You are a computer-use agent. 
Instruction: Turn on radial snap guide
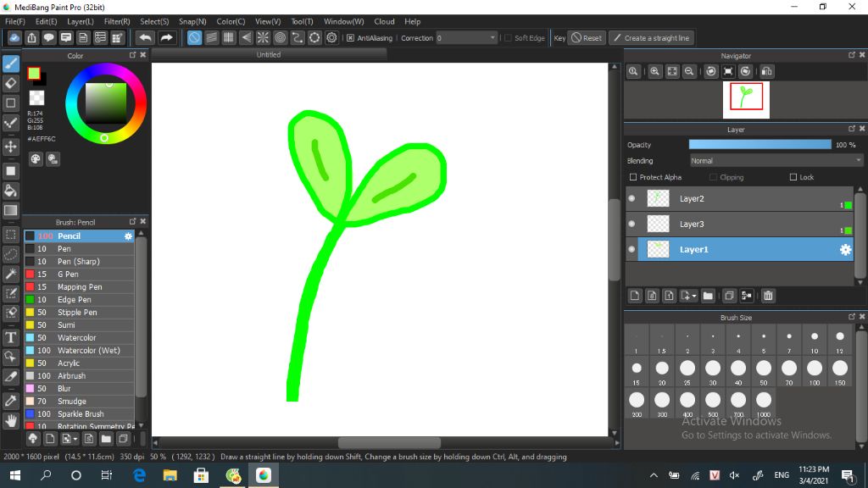(x=263, y=38)
